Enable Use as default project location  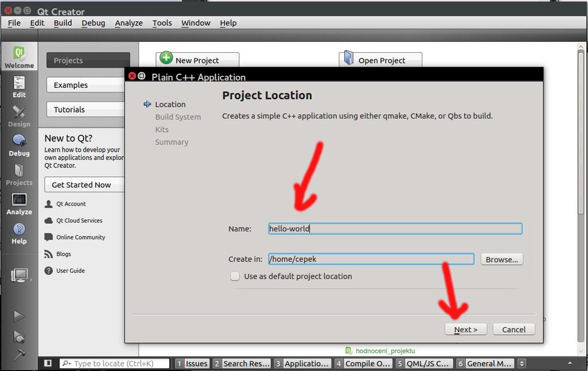pyautogui.click(x=235, y=276)
